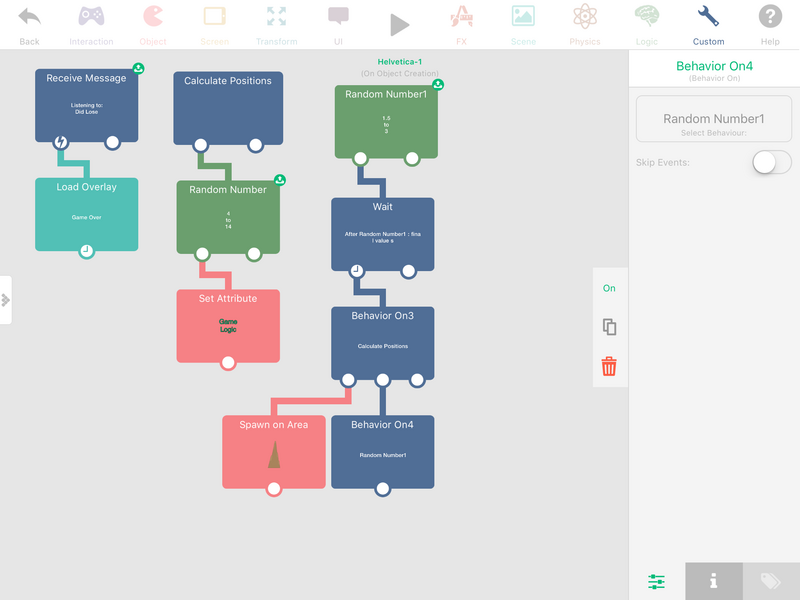The height and width of the screenshot is (600, 800).
Task: Switch to the info tab
Action: (714, 581)
